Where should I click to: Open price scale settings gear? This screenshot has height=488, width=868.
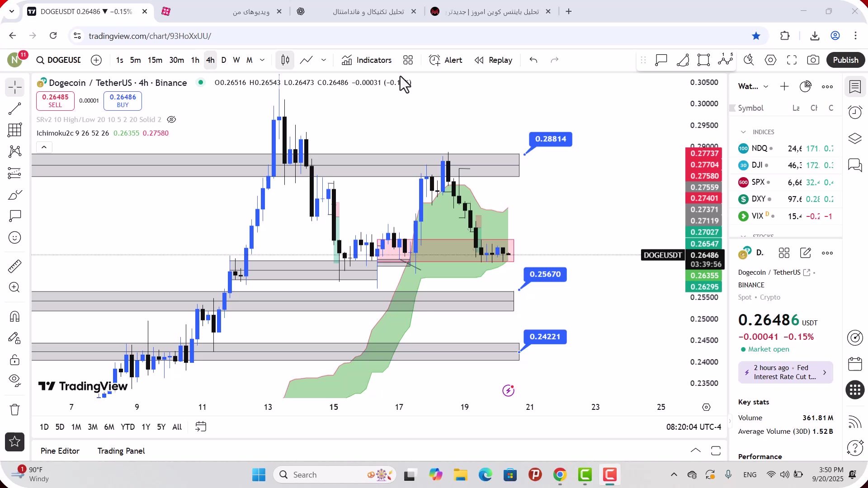pos(706,407)
